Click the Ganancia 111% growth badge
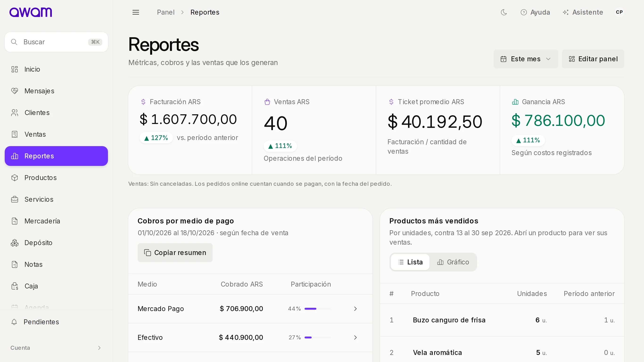The height and width of the screenshot is (362, 644). (x=528, y=140)
